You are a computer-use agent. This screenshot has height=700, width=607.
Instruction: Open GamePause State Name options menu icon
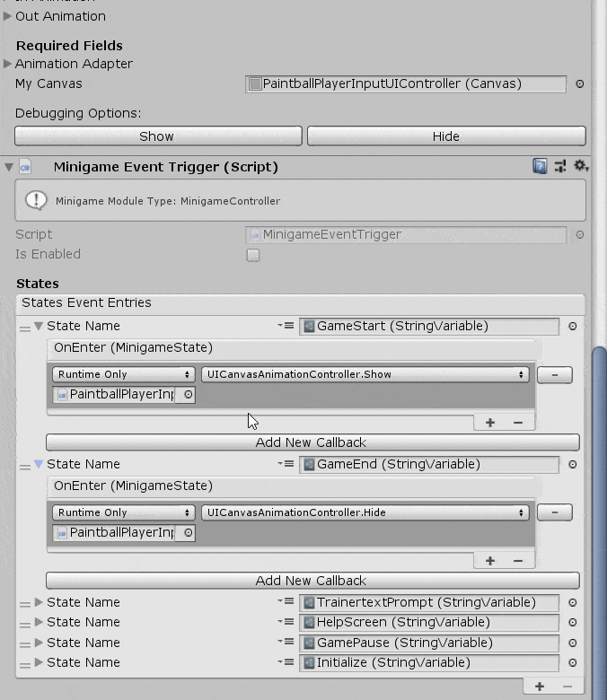[286, 642]
